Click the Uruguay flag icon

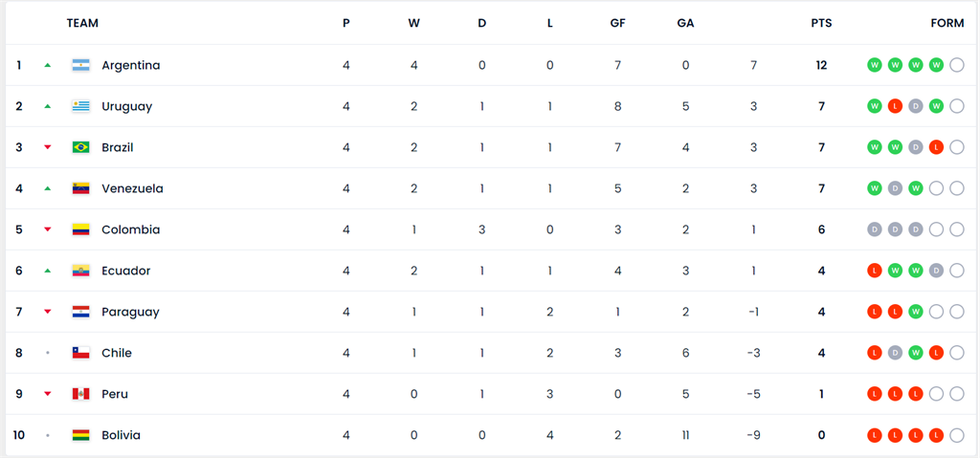tap(80, 106)
